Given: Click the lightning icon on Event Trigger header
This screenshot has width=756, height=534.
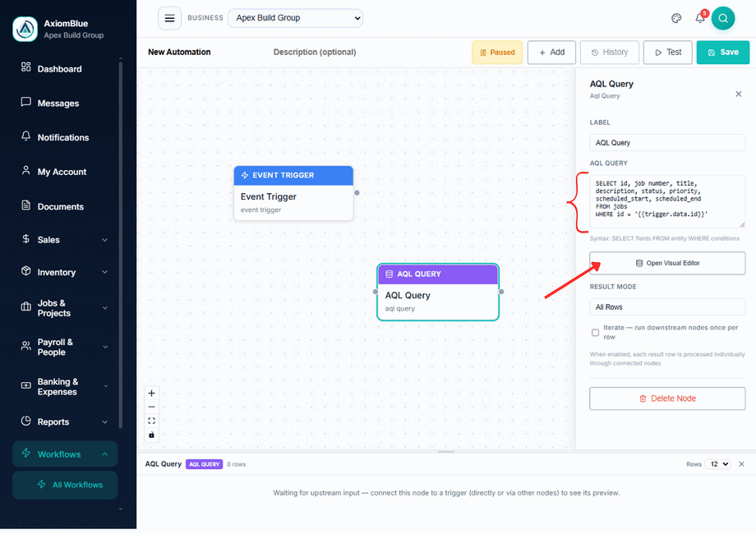Looking at the screenshot, I should pos(245,176).
